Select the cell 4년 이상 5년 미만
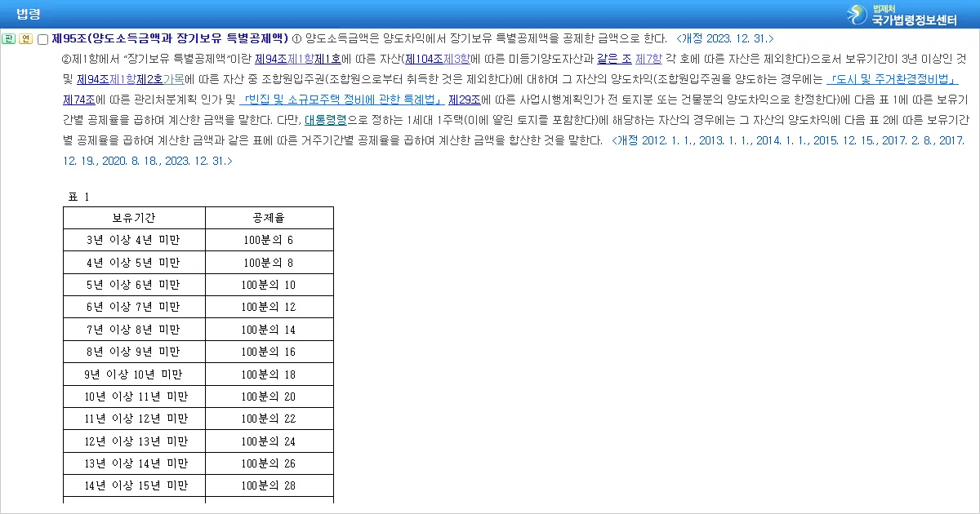This screenshot has width=980, height=514. click(134, 263)
